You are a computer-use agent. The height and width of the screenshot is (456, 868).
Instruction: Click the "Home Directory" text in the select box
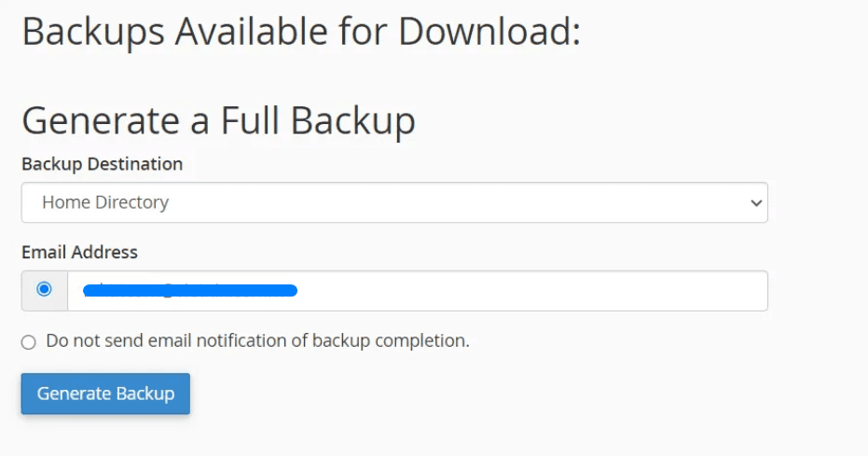coord(105,202)
